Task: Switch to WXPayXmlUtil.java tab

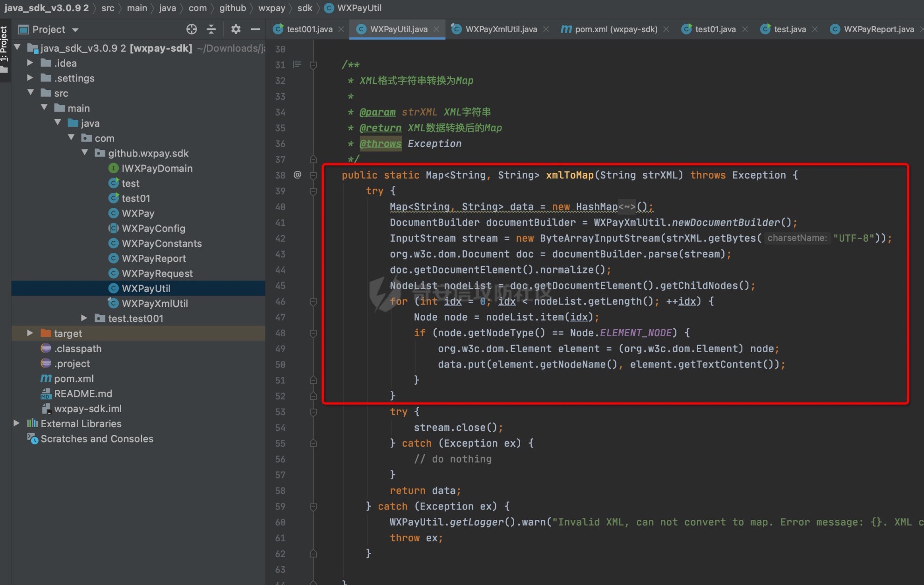Action: click(x=501, y=29)
